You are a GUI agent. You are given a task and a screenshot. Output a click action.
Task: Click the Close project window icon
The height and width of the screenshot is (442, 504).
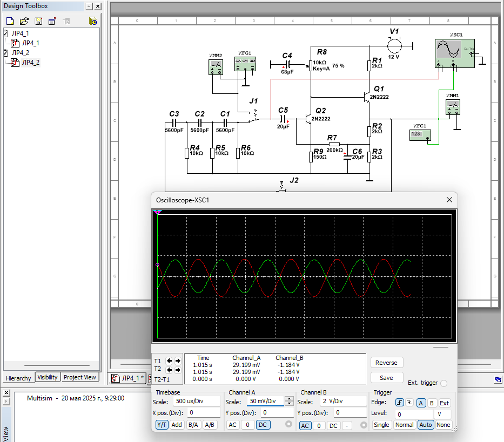click(x=52, y=21)
